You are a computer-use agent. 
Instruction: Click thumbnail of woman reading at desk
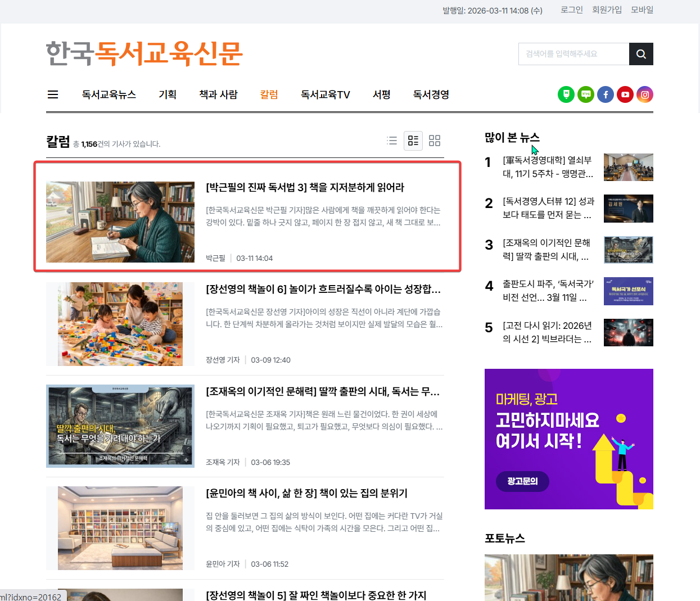coord(120,222)
